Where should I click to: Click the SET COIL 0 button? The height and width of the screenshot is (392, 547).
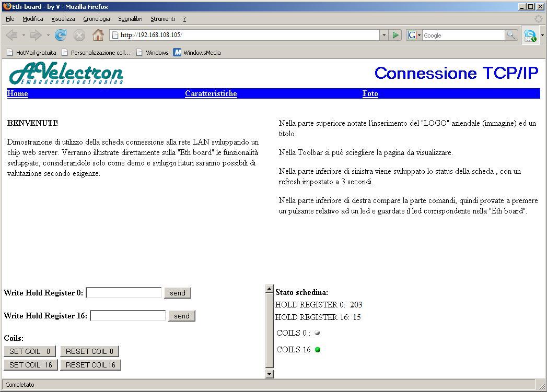30,351
